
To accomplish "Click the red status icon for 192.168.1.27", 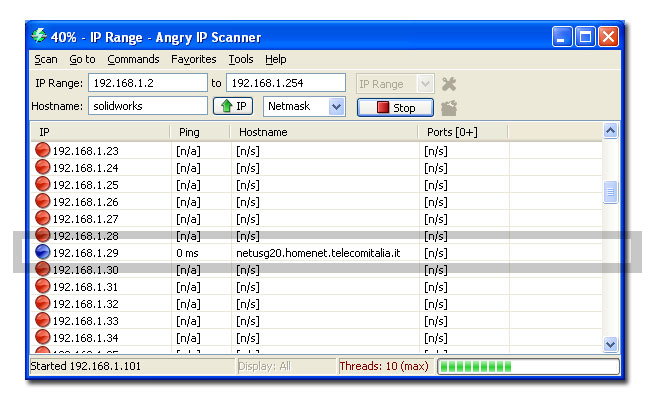I will [42, 218].
